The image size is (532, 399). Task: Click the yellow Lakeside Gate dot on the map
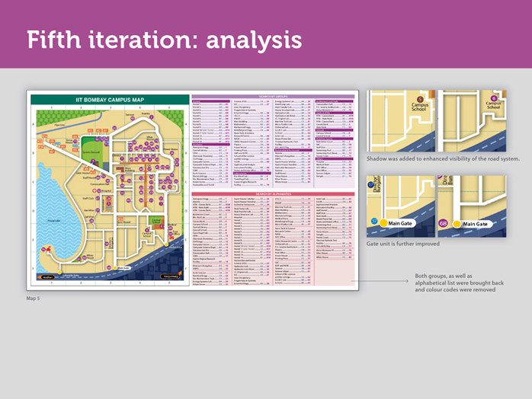(x=59, y=272)
